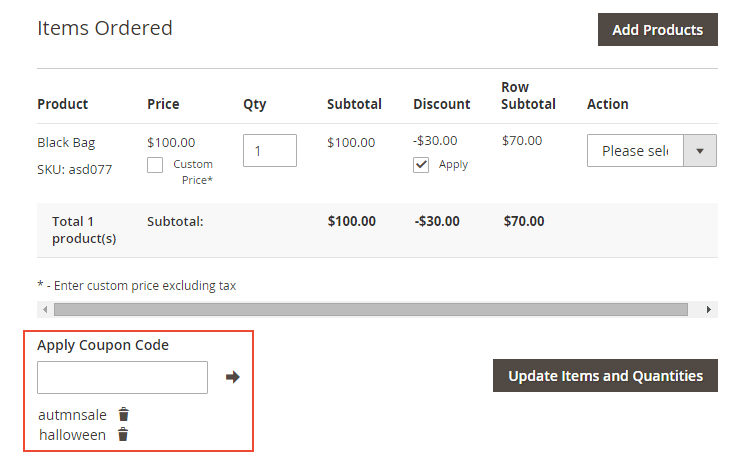Click the scrollbar right arrow

point(709,309)
